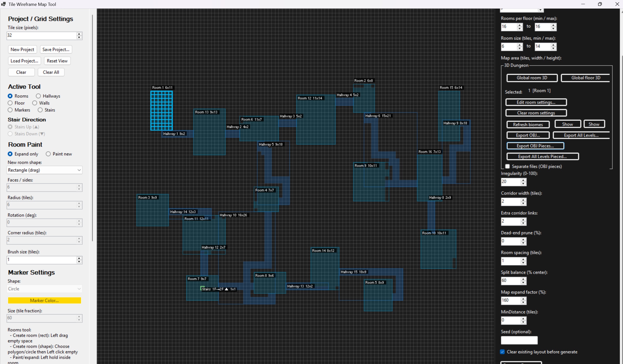Open the yellow Marker Color picker
The image size is (623, 364).
pos(44,300)
